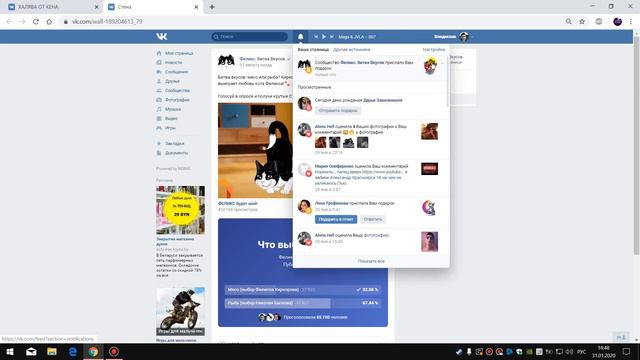
Task: Switch to the ХАЛЯВА ОТ КЕНА browser tab
Action: pyautogui.click(x=53, y=7)
